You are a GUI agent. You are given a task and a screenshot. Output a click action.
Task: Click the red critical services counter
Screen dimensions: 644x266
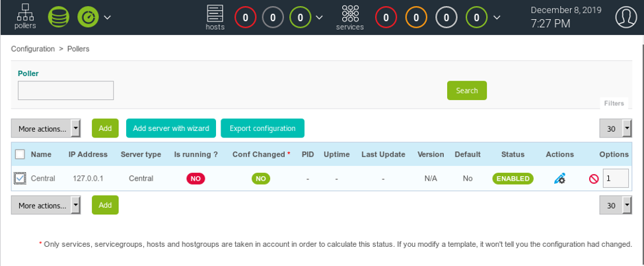point(384,17)
